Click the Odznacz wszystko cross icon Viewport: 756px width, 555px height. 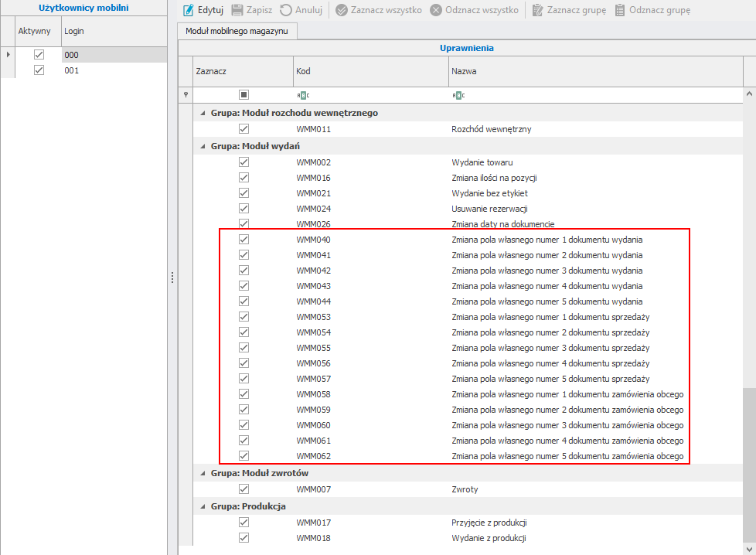436,11
